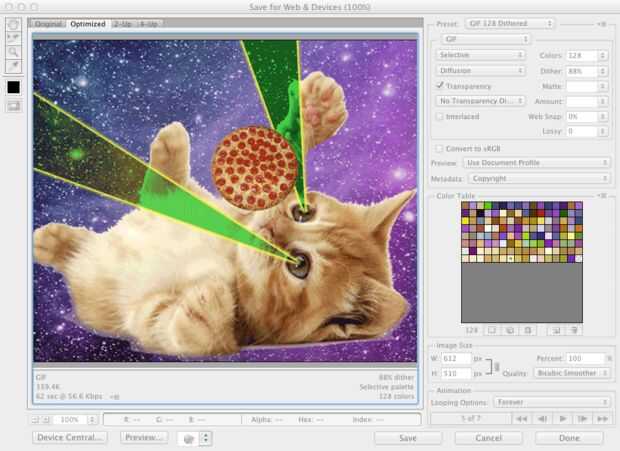Switch to the Optimized tab
This screenshot has width=620, height=451.
(x=88, y=24)
